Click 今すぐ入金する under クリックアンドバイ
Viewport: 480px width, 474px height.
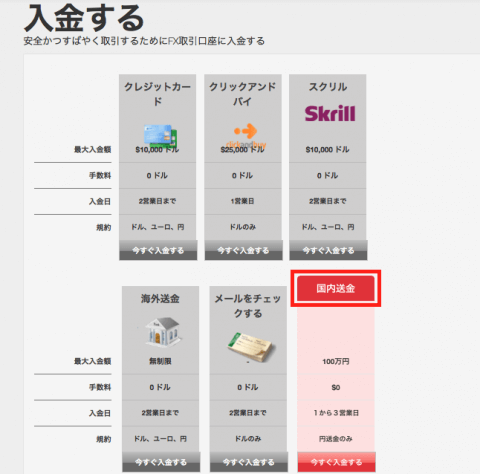[243, 250]
